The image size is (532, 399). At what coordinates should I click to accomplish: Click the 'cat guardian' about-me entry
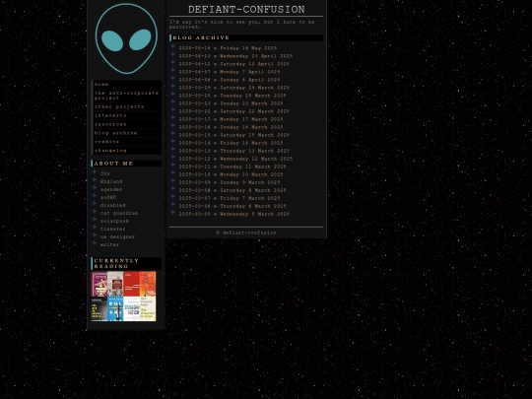pyautogui.click(x=119, y=214)
